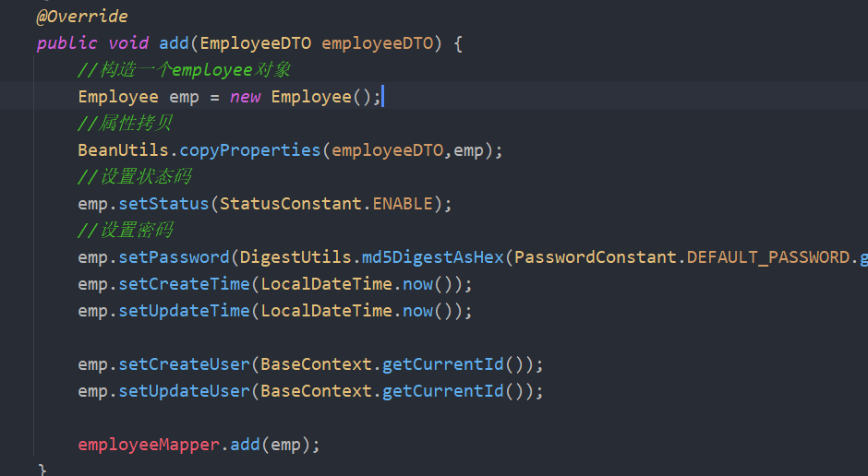Click the setCreateTime method call

point(185,284)
